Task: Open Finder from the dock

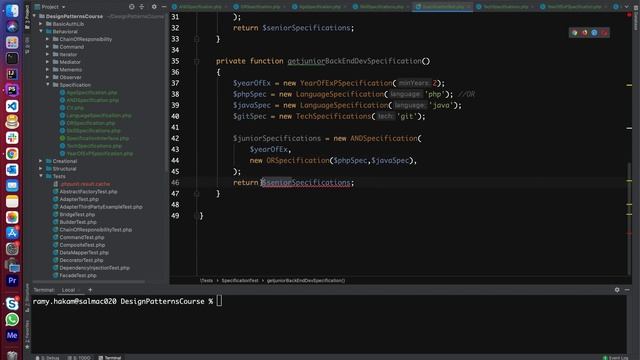Action: pos(12,11)
